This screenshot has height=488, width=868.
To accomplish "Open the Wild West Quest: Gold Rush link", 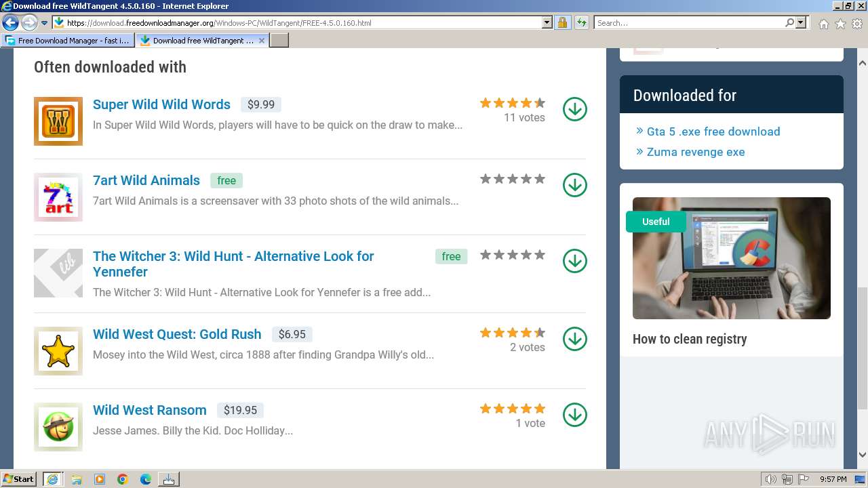I will [x=177, y=334].
